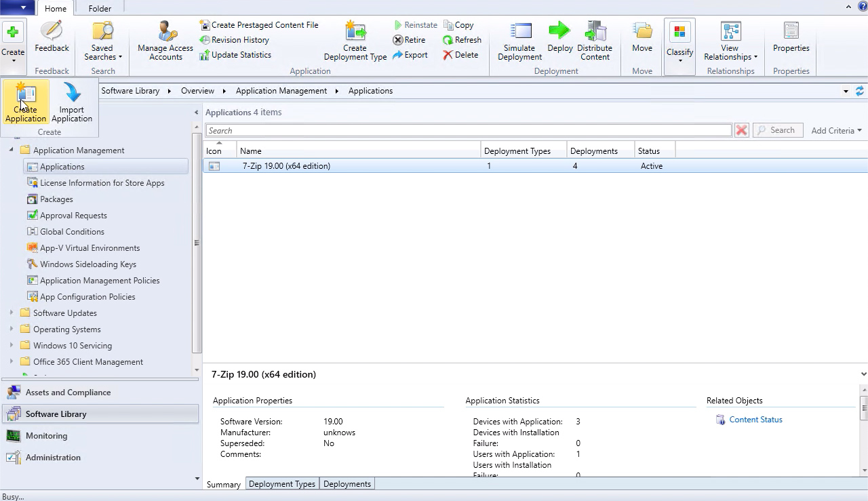Expand the Windows 10 Servicing node

(x=12, y=345)
